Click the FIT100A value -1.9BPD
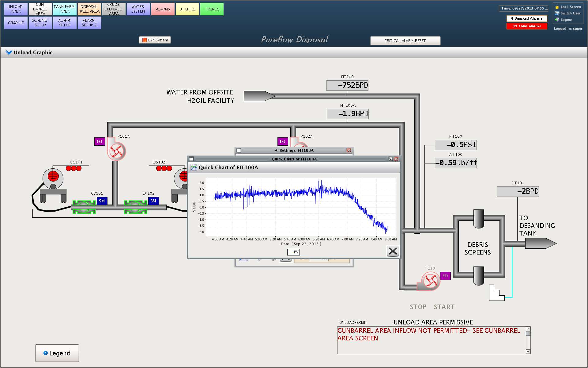 (348, 114)
